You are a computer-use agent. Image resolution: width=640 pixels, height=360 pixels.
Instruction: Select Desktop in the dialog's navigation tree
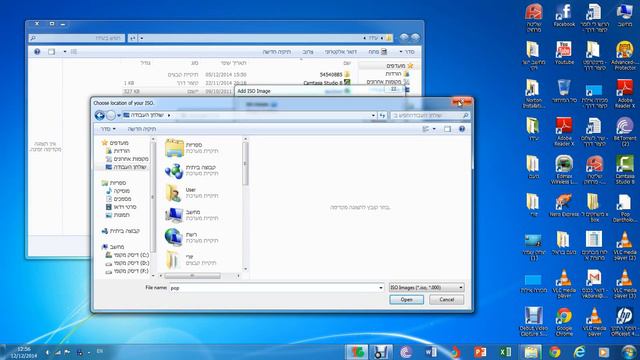[126, 167]
